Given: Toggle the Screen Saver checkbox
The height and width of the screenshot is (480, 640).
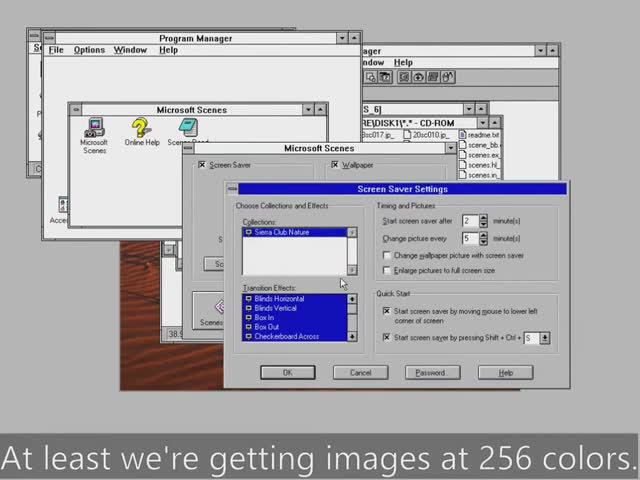Looking at the screenshot, I should tap(202, 164).
